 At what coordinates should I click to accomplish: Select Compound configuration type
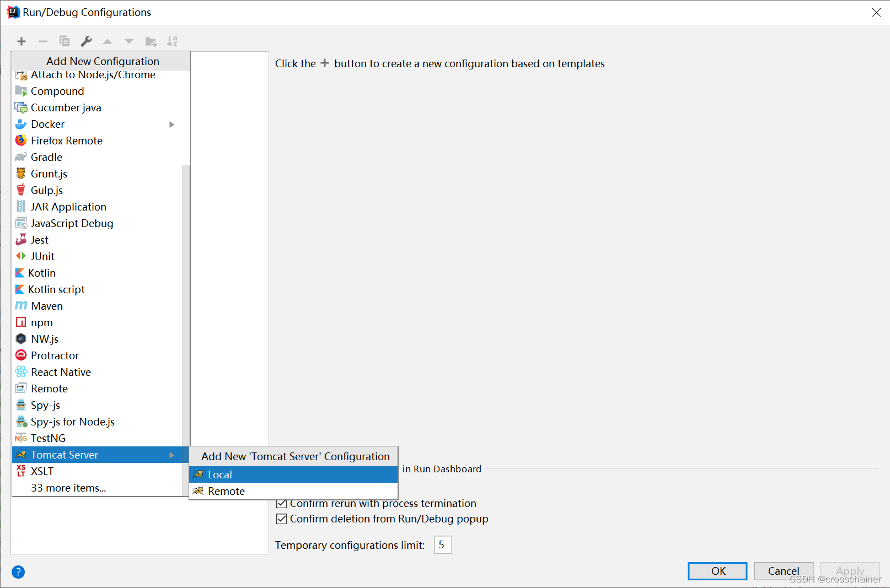(96, 91)
